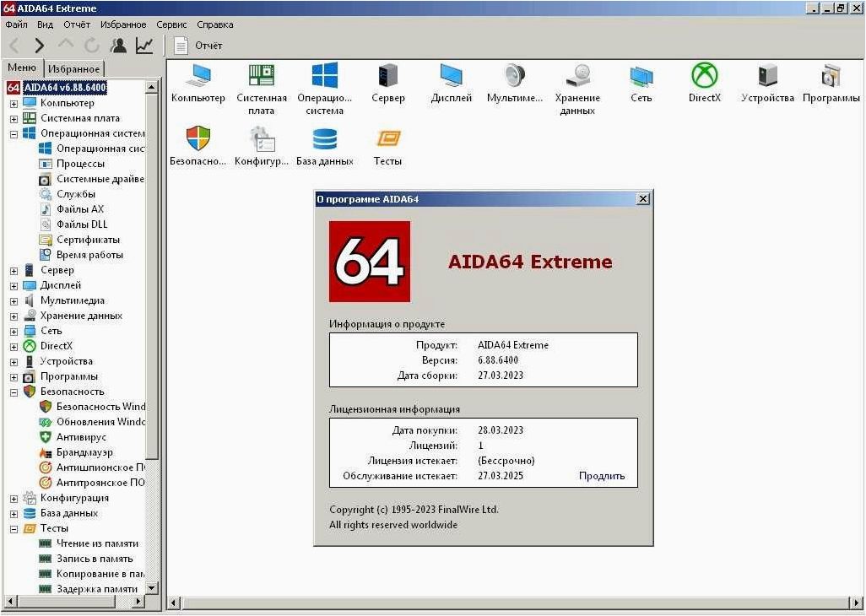Switch to the Избранное tab
This screenshot has height=616, width=866.
tap(73, 69)
